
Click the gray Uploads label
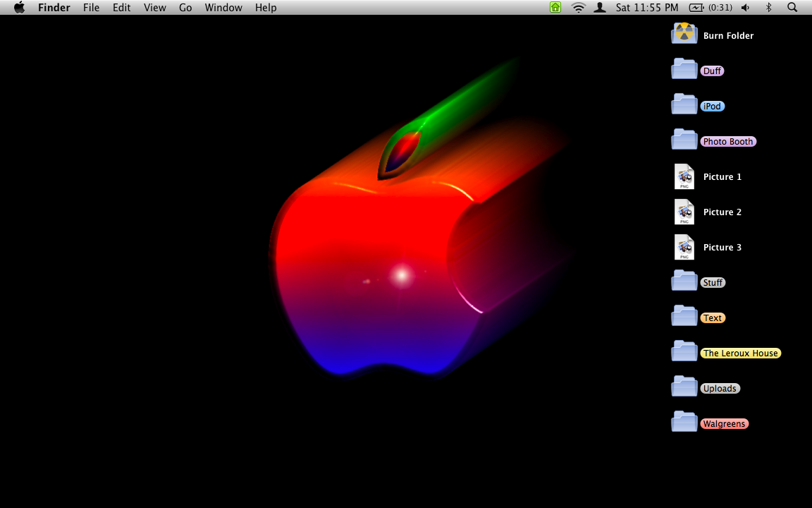point(720,388)
